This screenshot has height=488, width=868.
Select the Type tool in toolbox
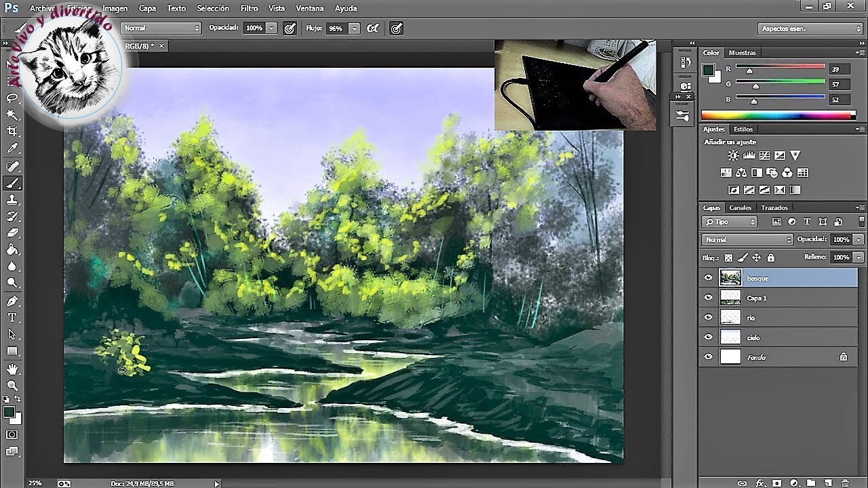tap(12, 317)
